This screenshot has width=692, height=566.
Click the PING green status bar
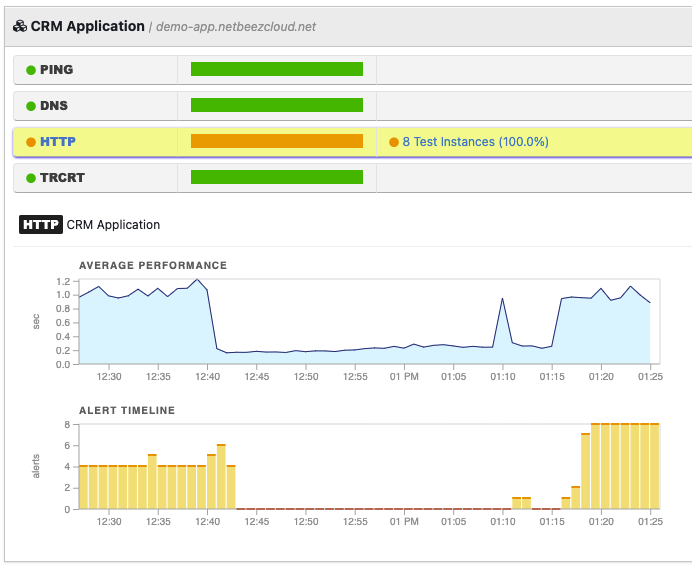tap(277, 69)
